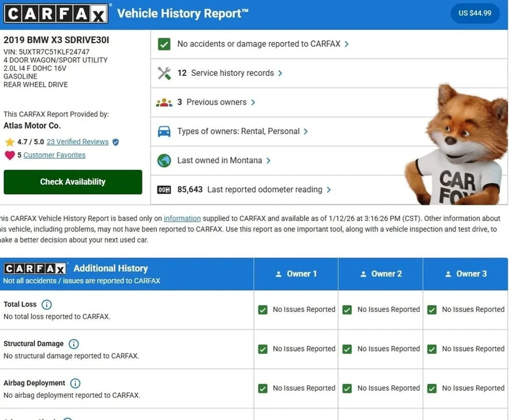Screen dimensions: 509x420
Task: Expand Previous owners chevron
Action: (x=253, y=102)
